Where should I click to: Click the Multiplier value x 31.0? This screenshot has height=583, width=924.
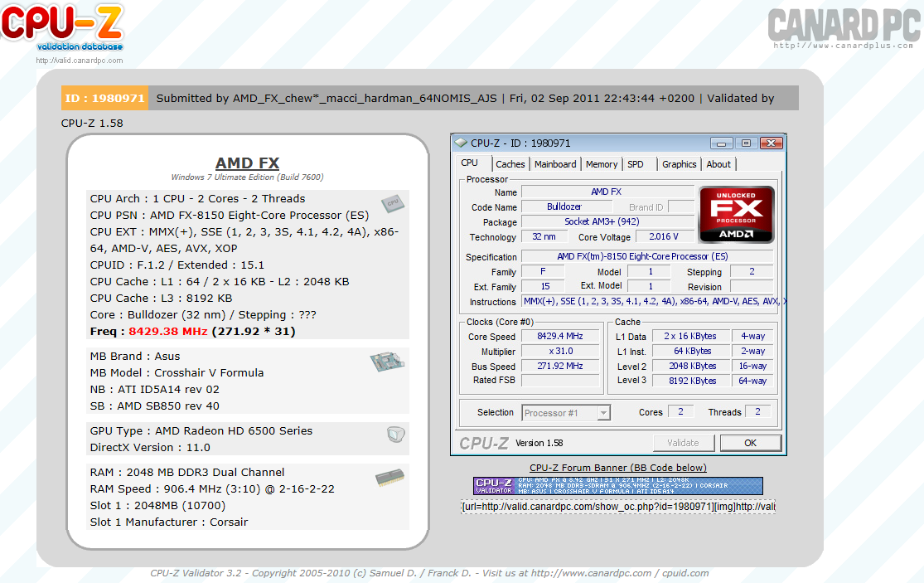point(560,351)
